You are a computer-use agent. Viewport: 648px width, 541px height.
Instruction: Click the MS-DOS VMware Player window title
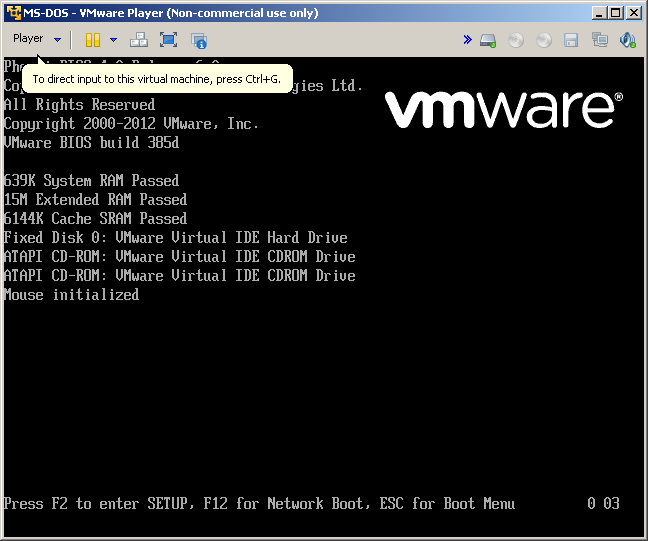click(171, 13)
